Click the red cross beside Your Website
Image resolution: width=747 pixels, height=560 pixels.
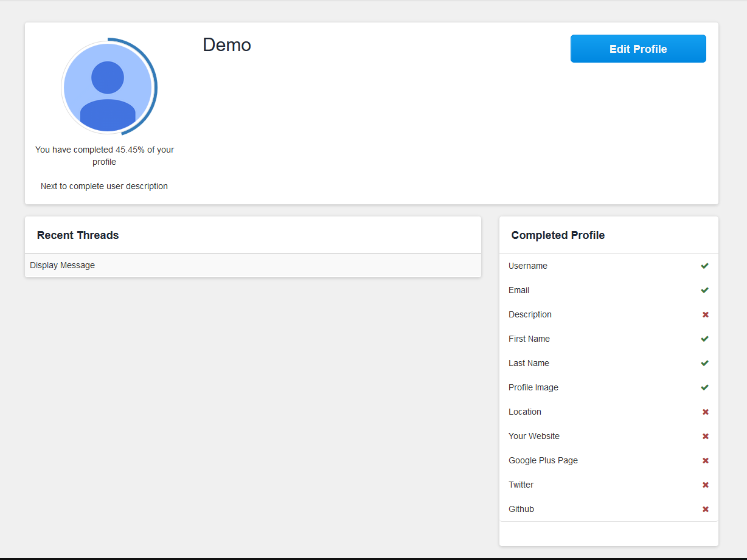[x=706, y=436]
